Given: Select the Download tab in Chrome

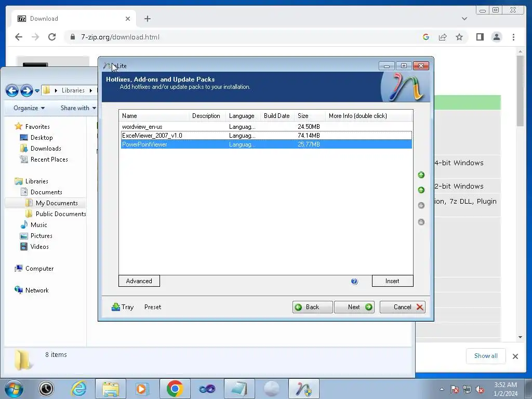Looking at the screenshot, I should 74,19.
